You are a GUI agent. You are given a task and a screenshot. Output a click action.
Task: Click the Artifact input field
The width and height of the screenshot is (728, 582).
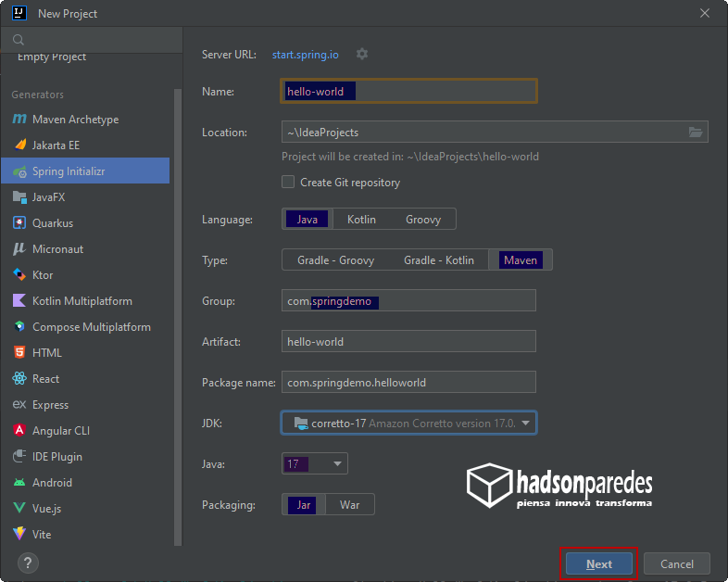[408, 341]
